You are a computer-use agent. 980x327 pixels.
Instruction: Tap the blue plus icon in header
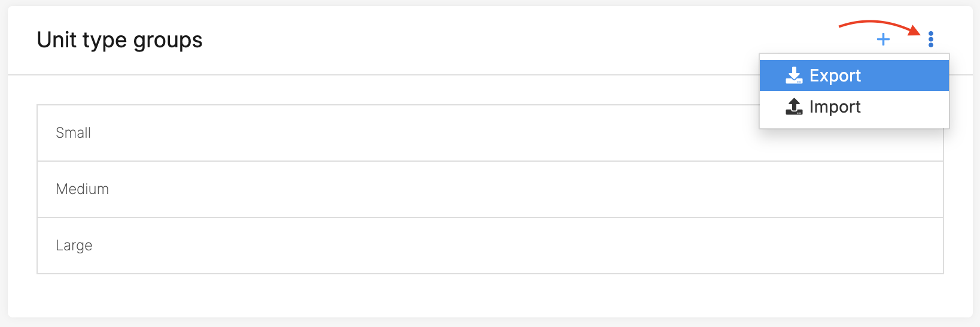883,40
